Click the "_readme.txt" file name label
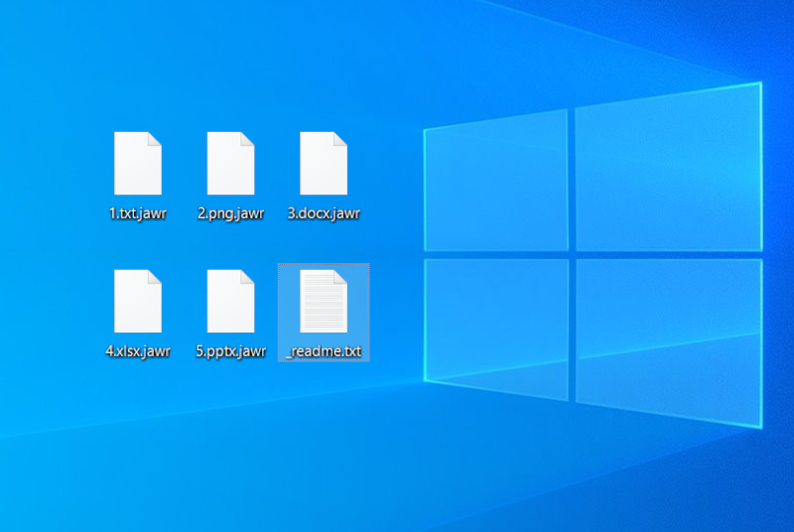Screen dimensions: 794x532 [324, 351]
